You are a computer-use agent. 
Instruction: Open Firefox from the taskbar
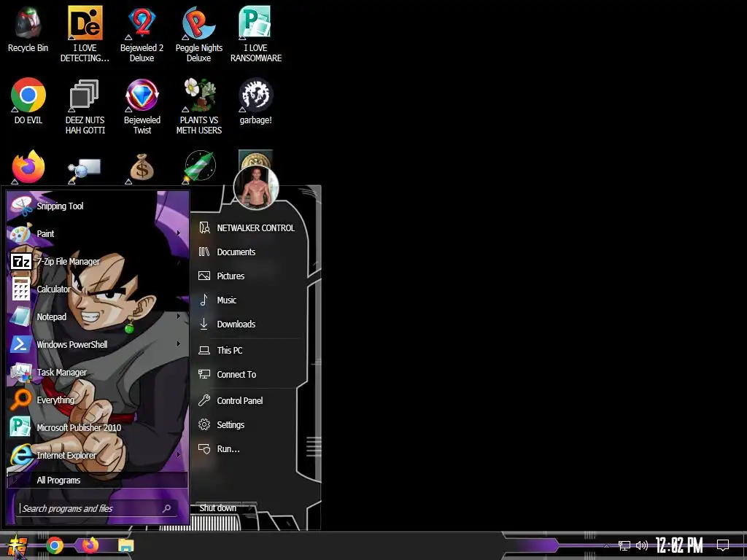click(90, 545)
